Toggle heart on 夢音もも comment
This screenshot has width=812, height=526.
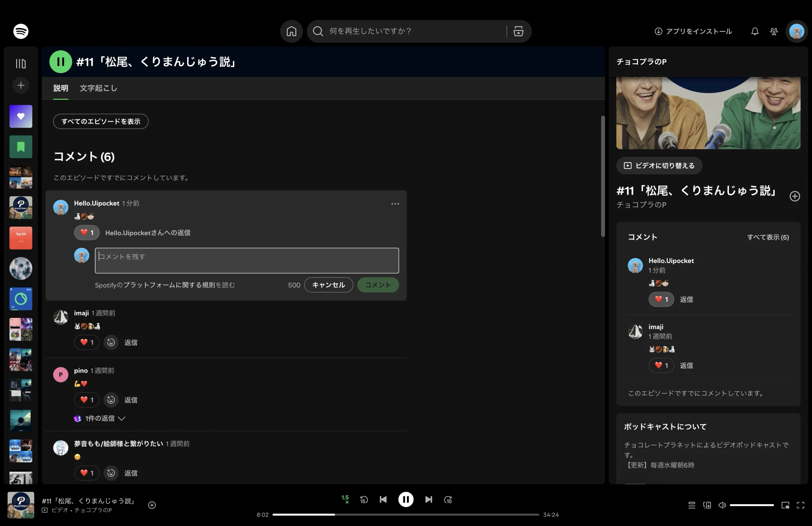(x=87, y=473)
